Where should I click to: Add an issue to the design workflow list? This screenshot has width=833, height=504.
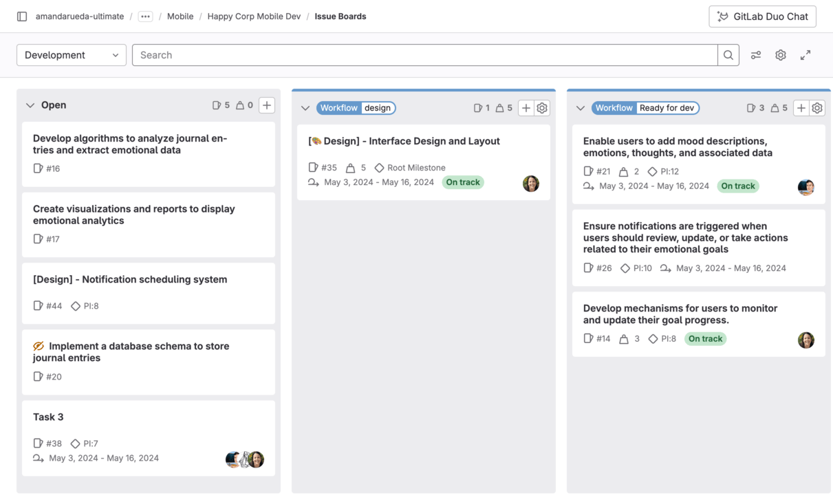coord(525,107)
